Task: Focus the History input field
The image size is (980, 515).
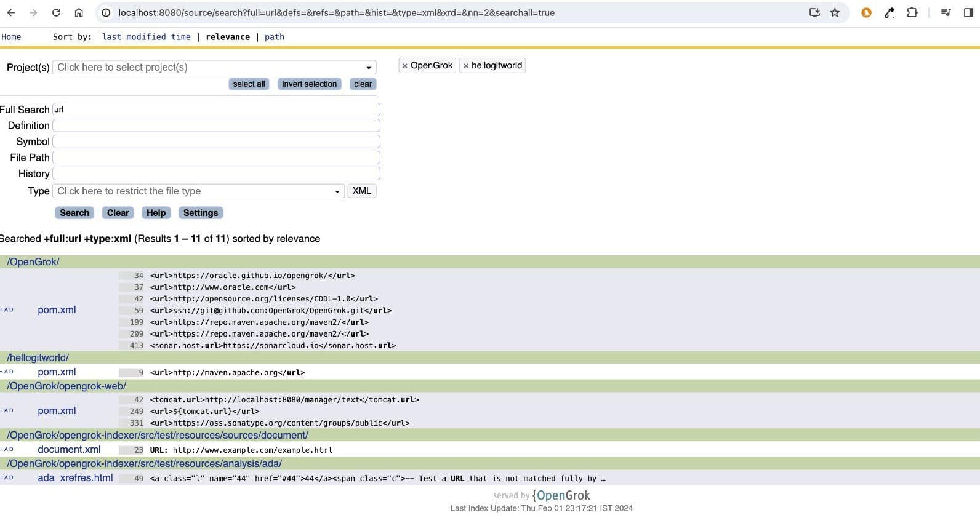Action: [216, 174]
